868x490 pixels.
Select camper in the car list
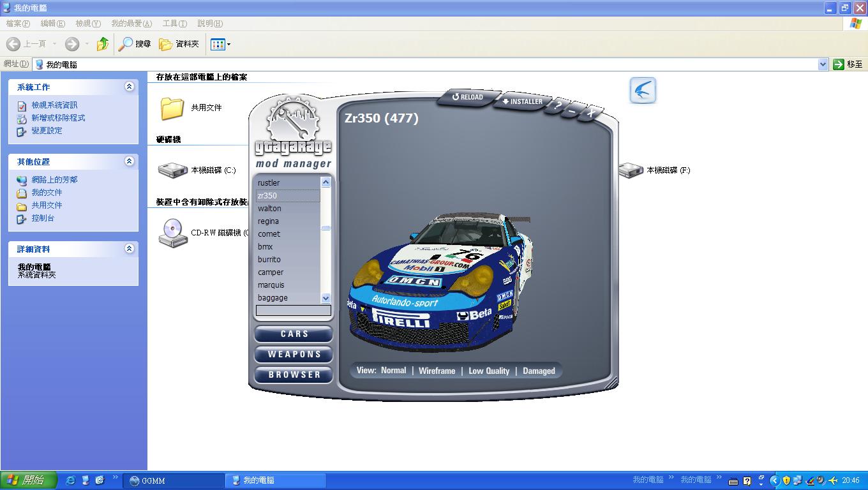[x=288, y=272]
